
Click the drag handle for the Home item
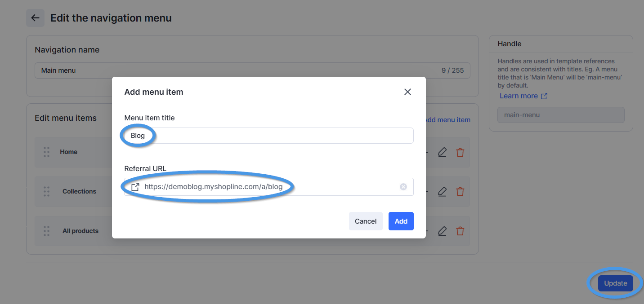point(46,152)
